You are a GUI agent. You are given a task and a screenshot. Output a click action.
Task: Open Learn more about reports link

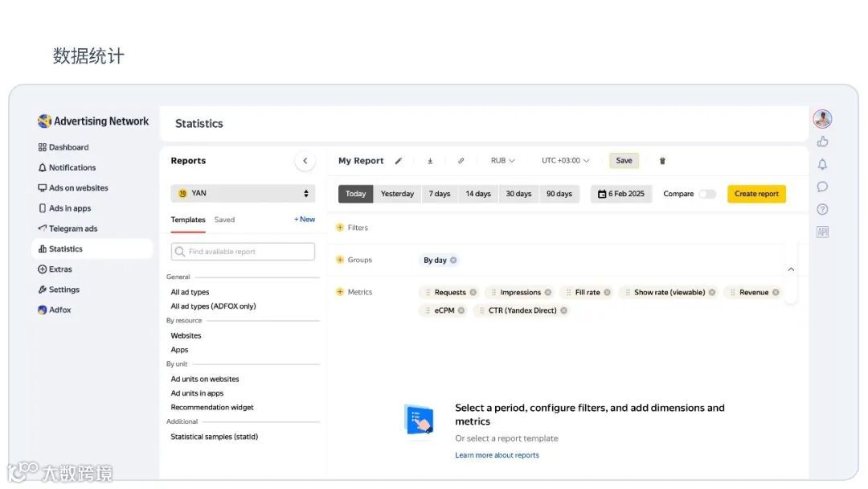[497, 455]
